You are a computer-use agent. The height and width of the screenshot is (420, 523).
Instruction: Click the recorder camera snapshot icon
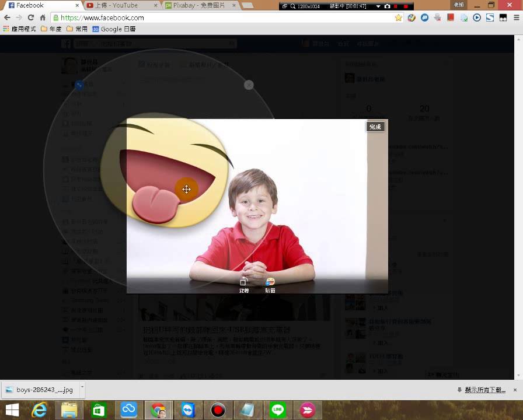coord(387,6)
